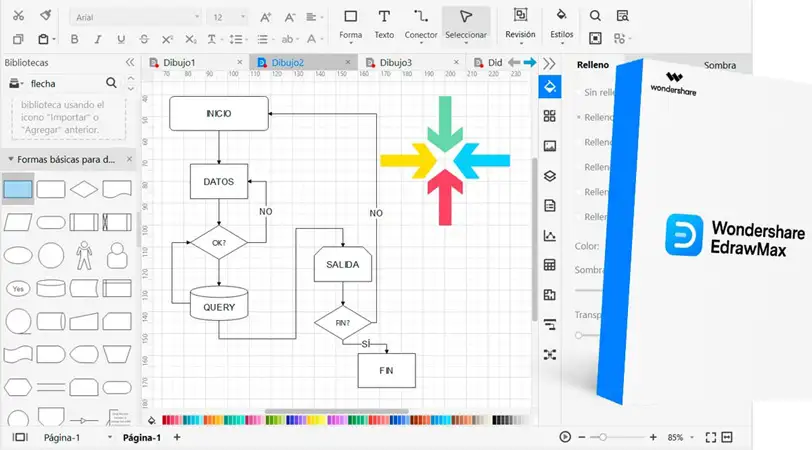The height and width of the screenshot is (450, 812).
Task: Click the flecha library search field
Action: coord(65,83)
